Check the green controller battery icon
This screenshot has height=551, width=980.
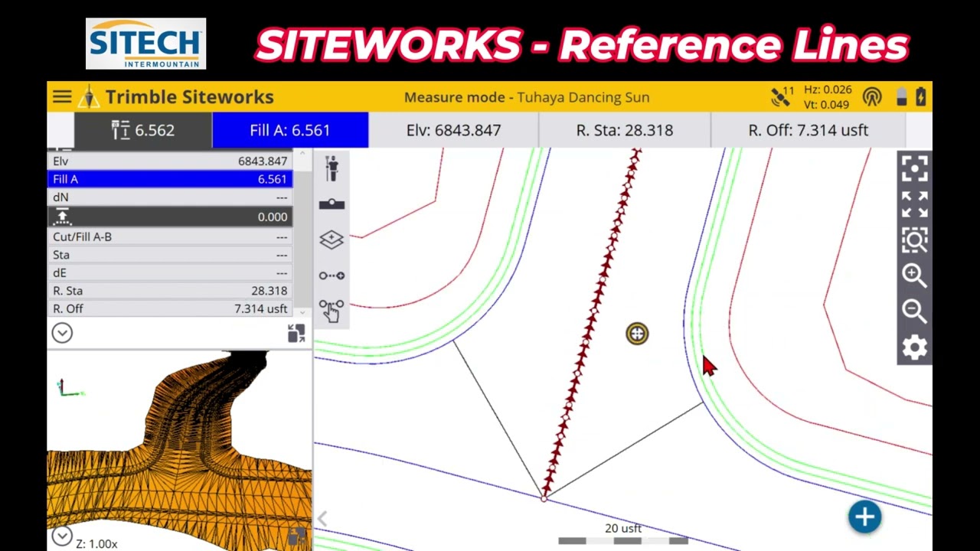click(x=920, y=96)
